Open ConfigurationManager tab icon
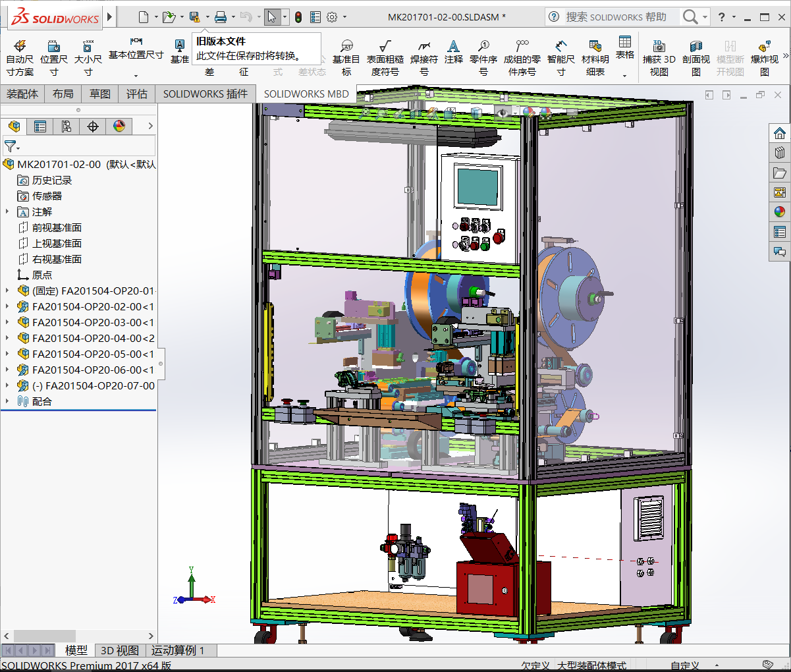This screenshot has height=672, width=791. coord(67,126)
